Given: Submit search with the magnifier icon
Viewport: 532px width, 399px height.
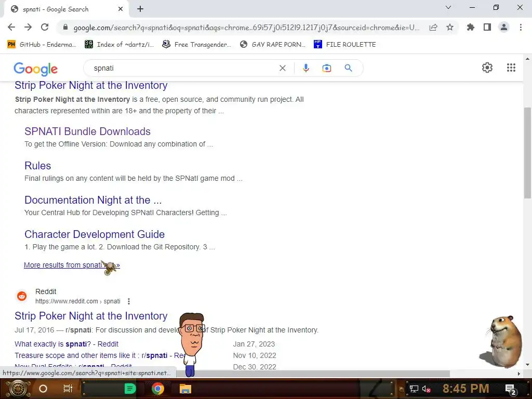Looking at the screenshot, I should pos(348,68).
